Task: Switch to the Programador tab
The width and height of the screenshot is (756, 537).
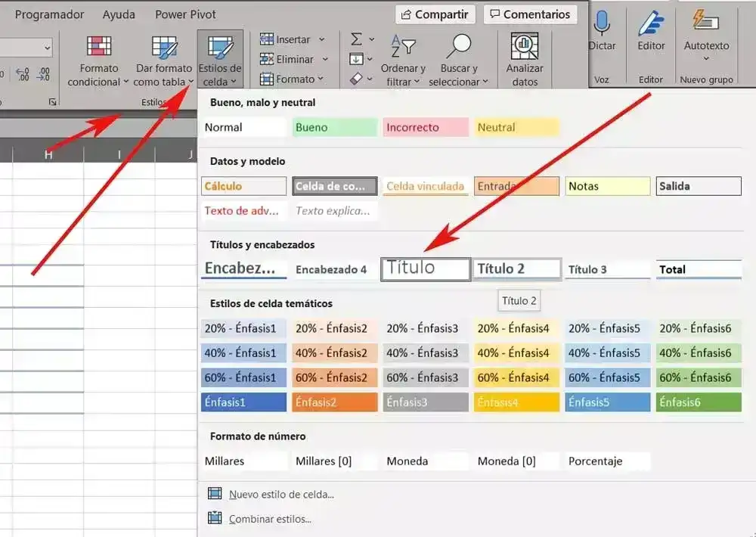Action: coord(49,14)
